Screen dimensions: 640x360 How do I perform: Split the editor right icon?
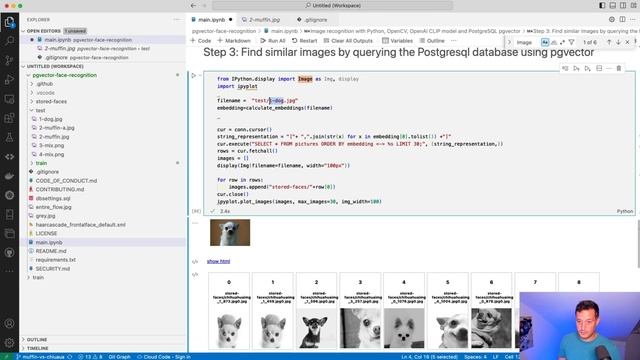(622, 19)
